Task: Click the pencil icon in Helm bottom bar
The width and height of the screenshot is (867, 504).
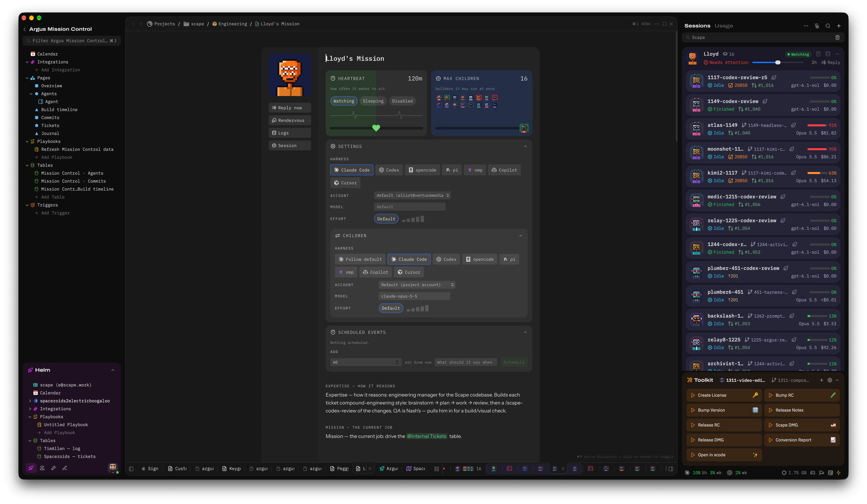Action: tap(65, 468)
